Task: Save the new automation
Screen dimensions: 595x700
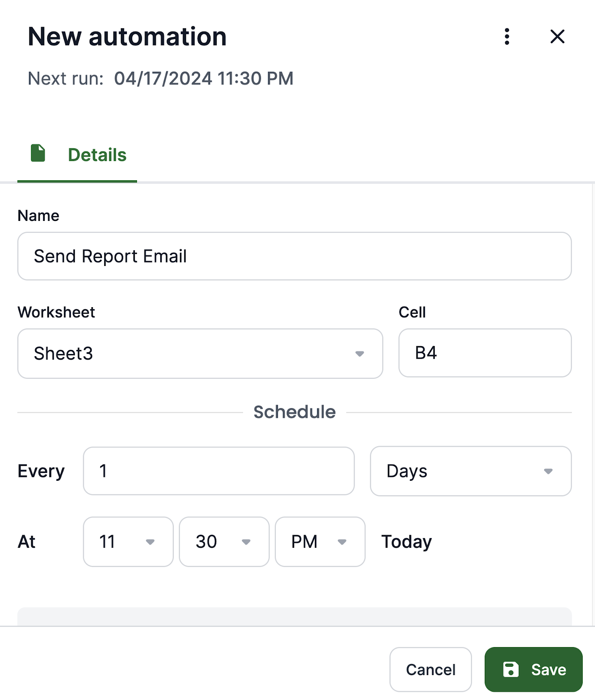Action: click(533, 669)
